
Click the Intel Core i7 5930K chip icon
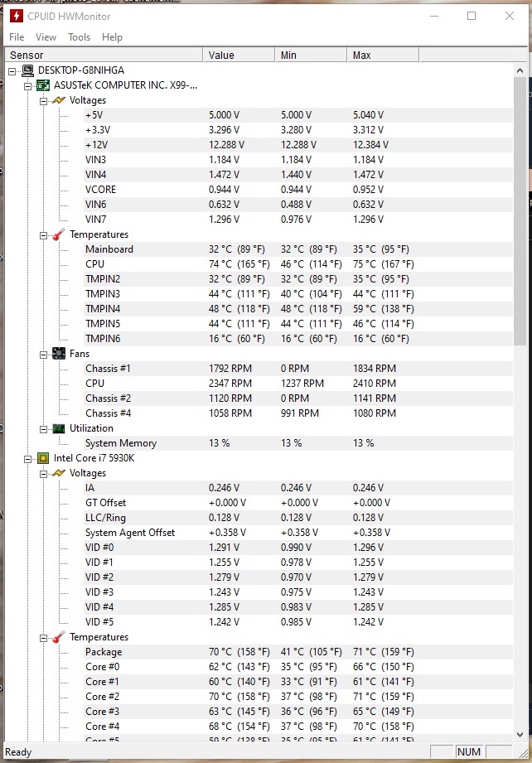point(43,458)
